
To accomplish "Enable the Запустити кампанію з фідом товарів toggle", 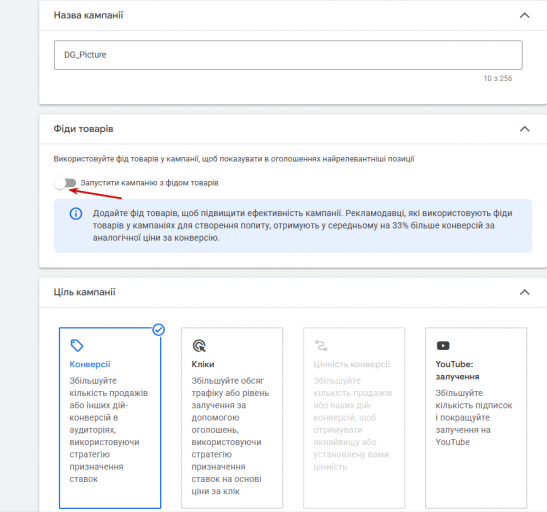I will pos(66,183).
